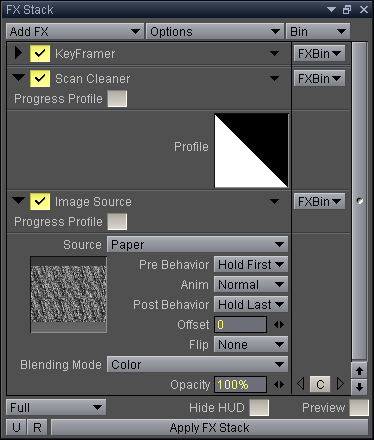Open the Full mode dropdown

(56, 407)
